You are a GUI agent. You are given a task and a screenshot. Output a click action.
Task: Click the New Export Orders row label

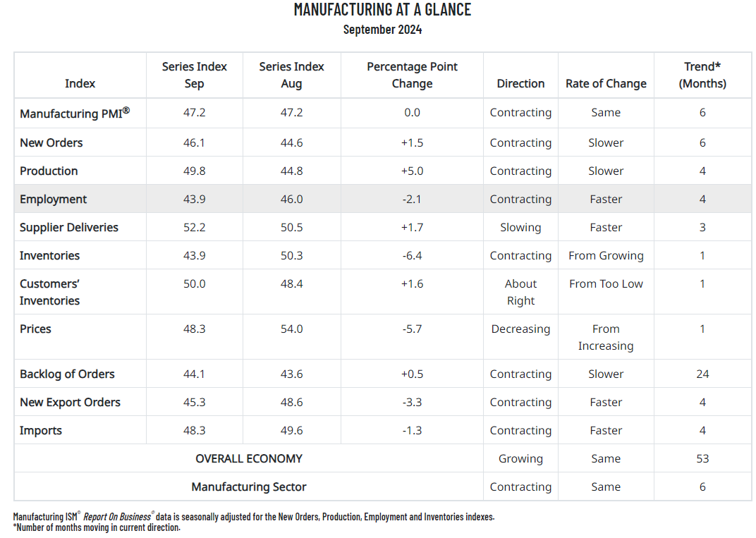click(70, 403)
